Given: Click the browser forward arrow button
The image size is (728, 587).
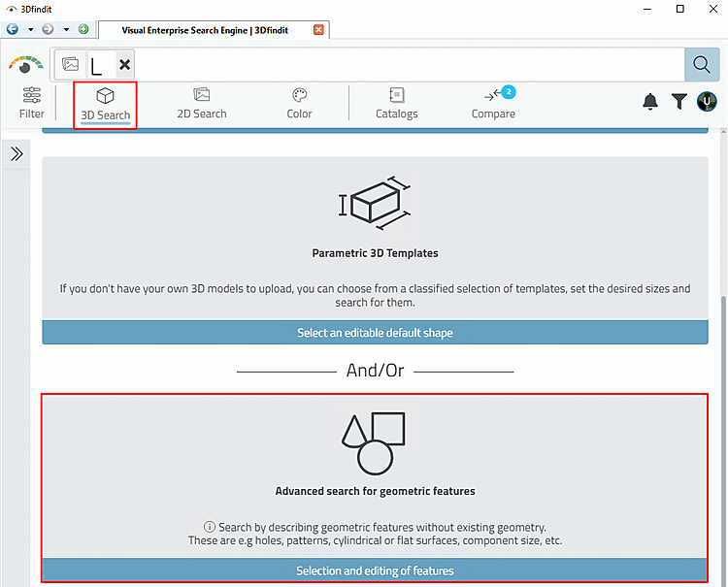Looking at the screenshot, I should point(48,29).
